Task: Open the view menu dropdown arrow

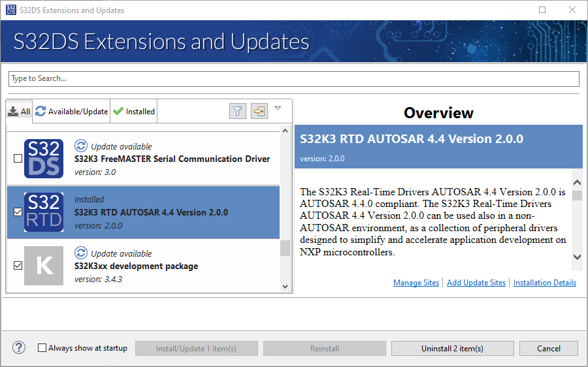Action: point(278,108)
